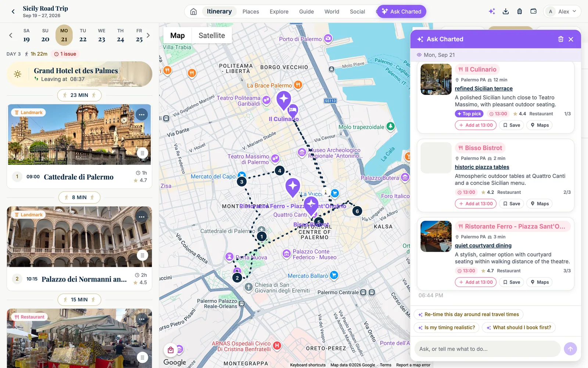Open the wallet icon in the top toolbar
The width and height of the screenshot is (588, 368).
point(533,11)
